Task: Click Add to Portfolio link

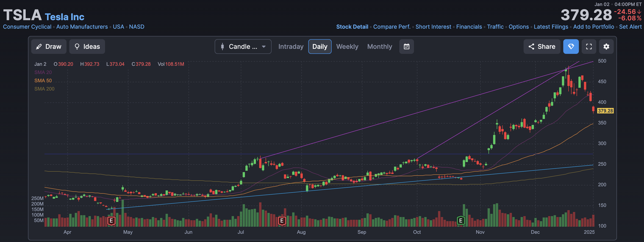Action: [594, 27]
